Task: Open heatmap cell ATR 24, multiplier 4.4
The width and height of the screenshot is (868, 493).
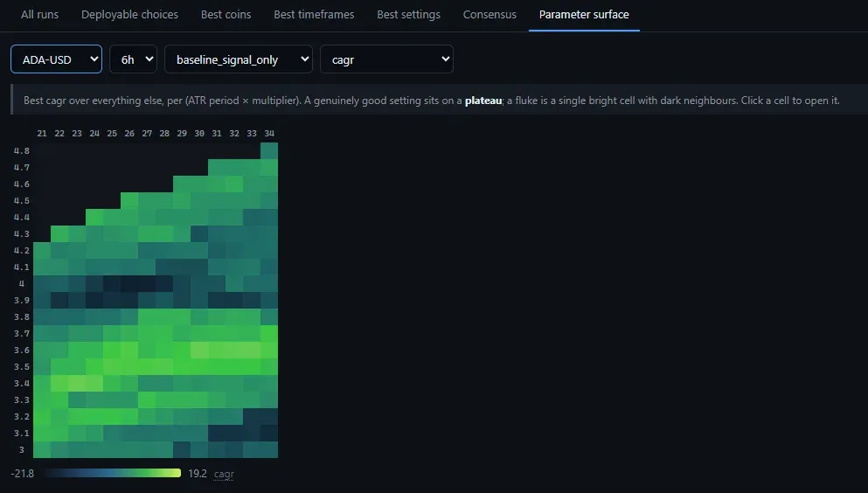Action: point(94,217)
